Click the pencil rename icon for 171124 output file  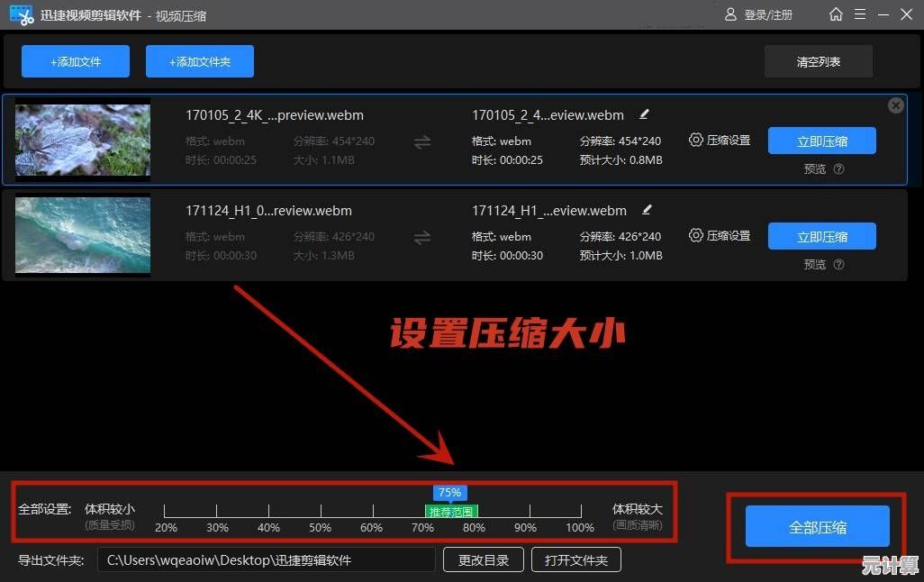pos(646,210)
